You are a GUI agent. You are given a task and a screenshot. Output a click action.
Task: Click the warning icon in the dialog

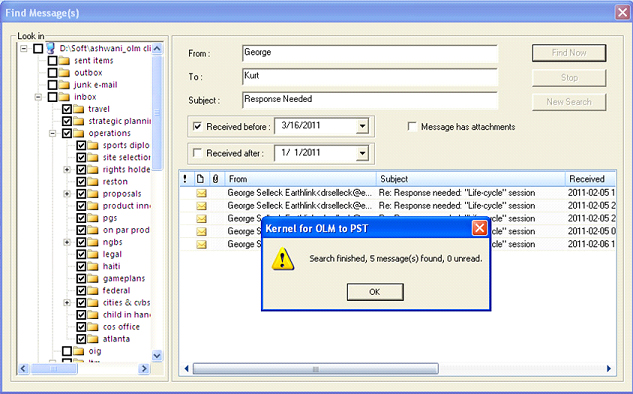click(283, 259)
